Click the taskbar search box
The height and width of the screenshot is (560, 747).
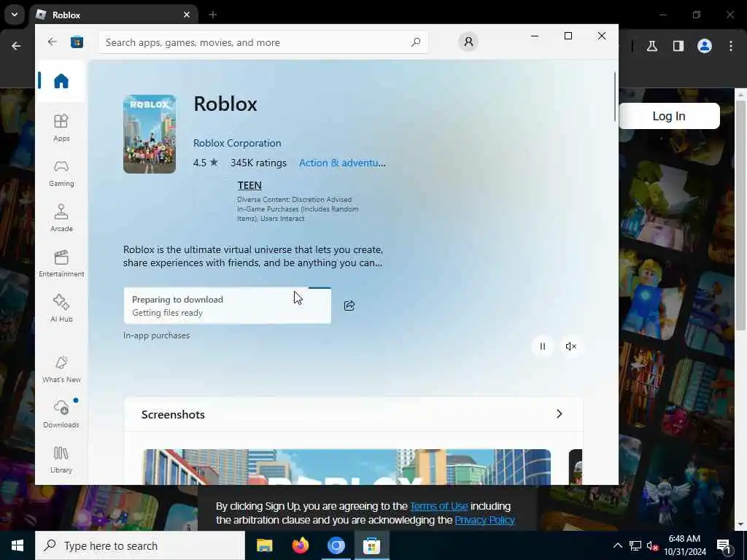(140, 545)
